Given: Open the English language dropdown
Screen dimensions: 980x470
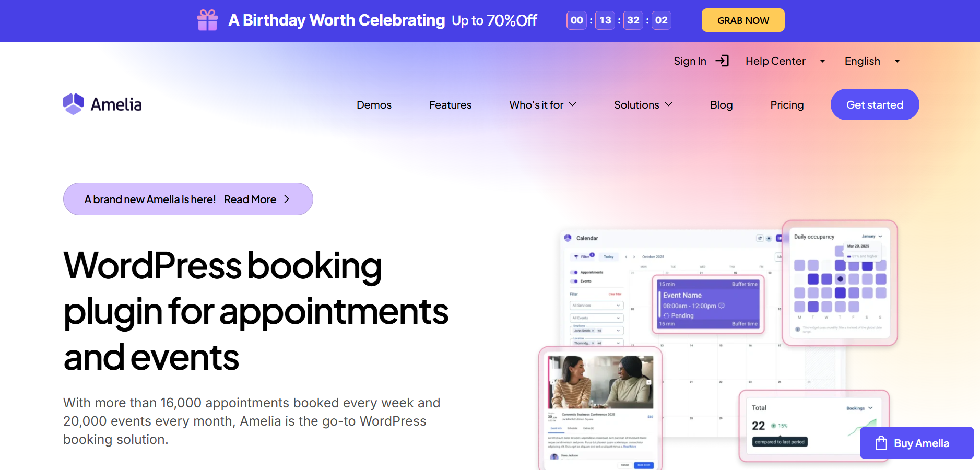Looking at the screenshot, I should pyautogui.click(x=872, y=61).
